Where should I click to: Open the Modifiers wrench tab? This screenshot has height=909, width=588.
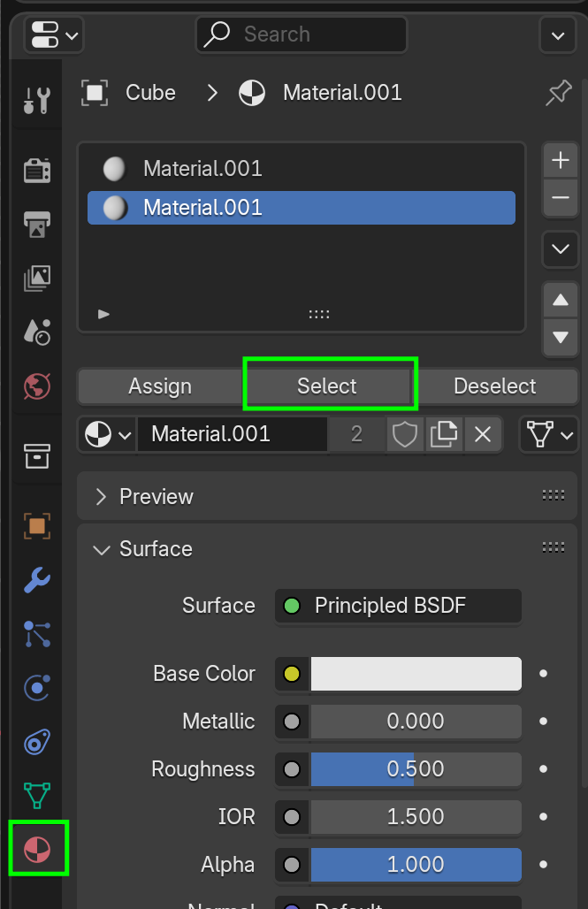click(x=36, y=580)
